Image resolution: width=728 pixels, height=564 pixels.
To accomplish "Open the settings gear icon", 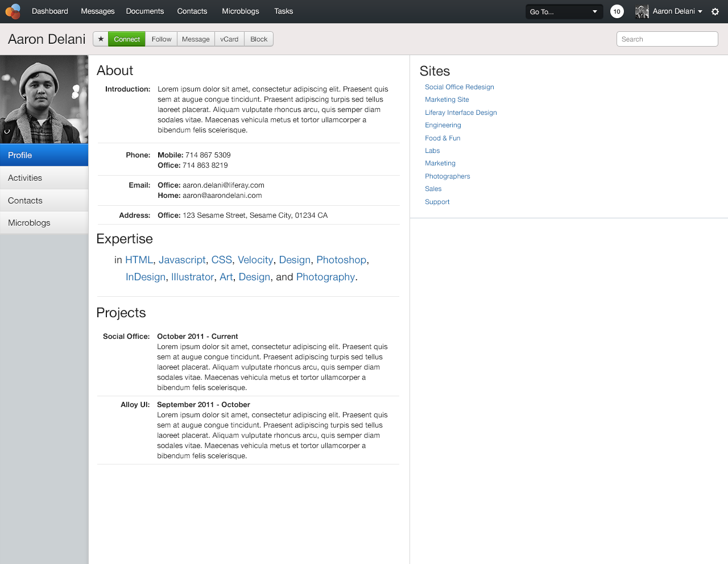I will [715, 11].
